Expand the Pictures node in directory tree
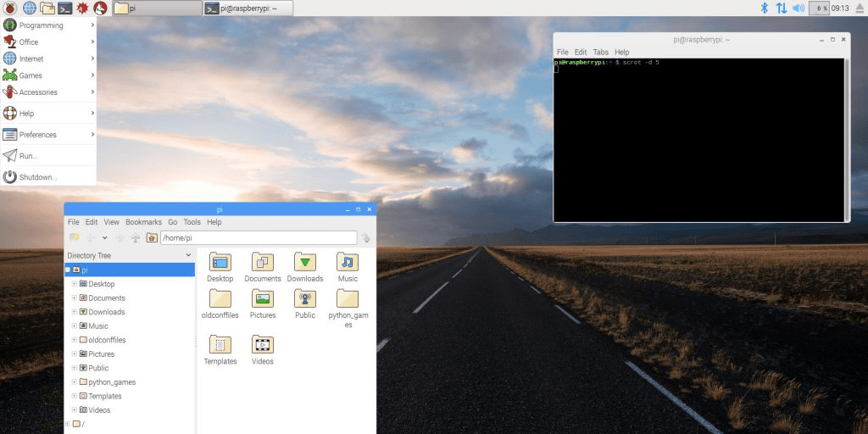The height and width of the screenshot is (434, 868). [75, 354]
